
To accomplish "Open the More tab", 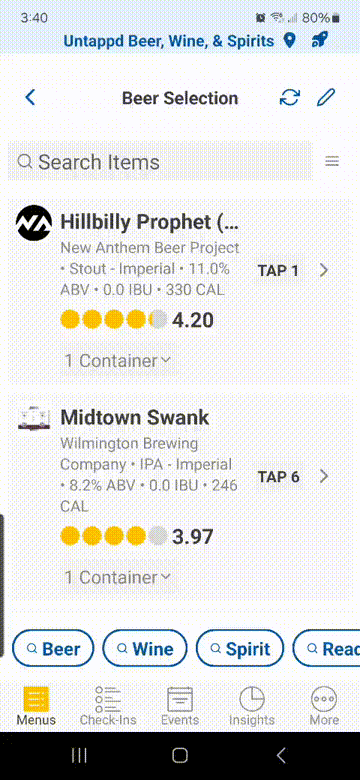I will (x=324, y=705).
